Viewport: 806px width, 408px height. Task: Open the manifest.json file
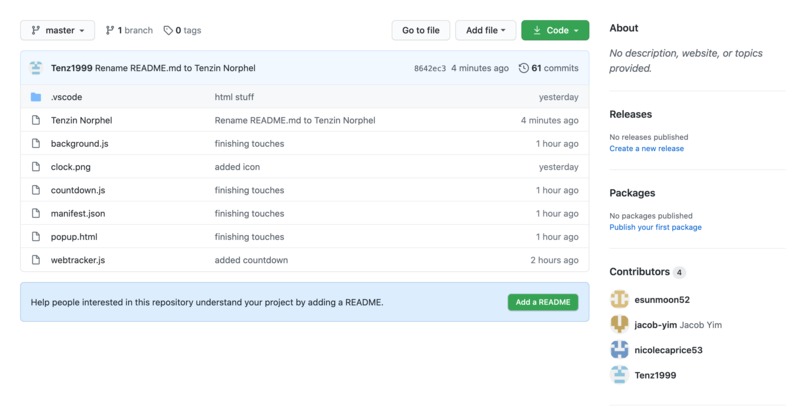78,213
